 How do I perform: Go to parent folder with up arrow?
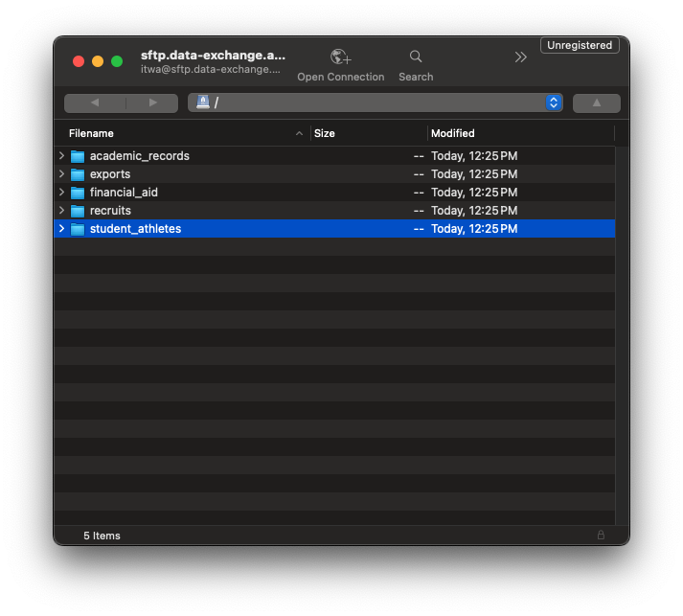(597, 103)
